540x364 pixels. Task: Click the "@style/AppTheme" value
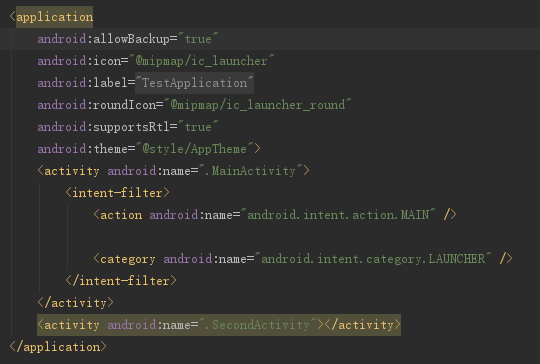195,149
